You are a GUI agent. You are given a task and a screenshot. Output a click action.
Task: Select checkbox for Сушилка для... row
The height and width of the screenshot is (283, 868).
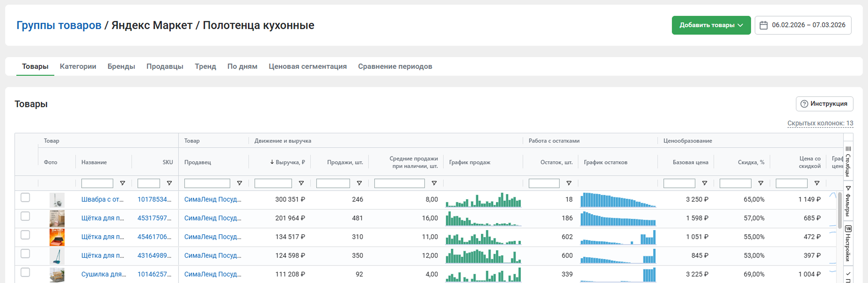coord(25,272)
